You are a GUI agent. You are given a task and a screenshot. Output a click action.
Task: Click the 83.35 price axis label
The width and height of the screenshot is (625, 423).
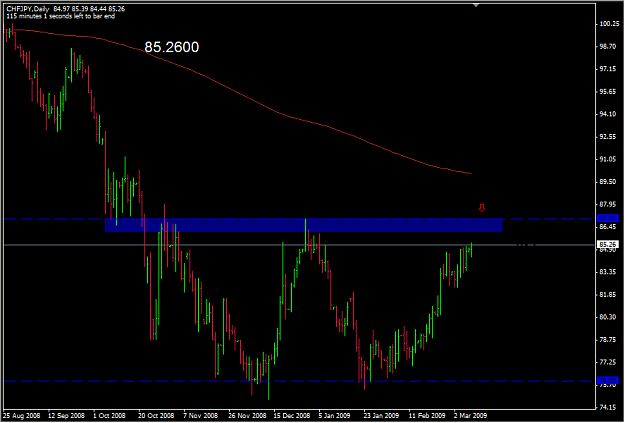coord(608,272)
